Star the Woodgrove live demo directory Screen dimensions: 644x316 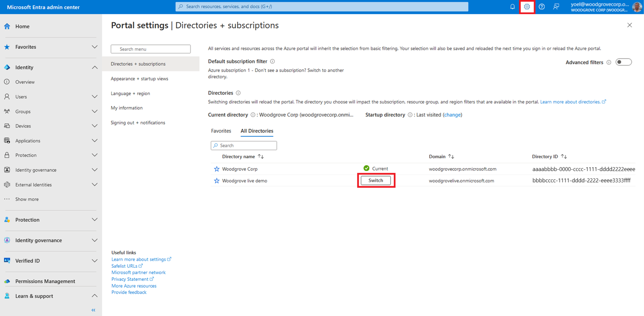(x=217, y=181)
